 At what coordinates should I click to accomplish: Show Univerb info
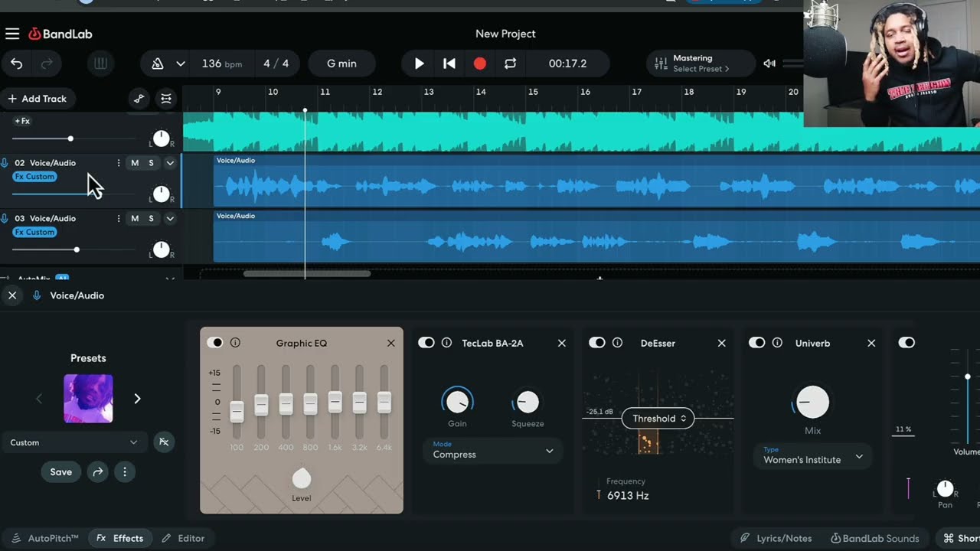(777, 343)
